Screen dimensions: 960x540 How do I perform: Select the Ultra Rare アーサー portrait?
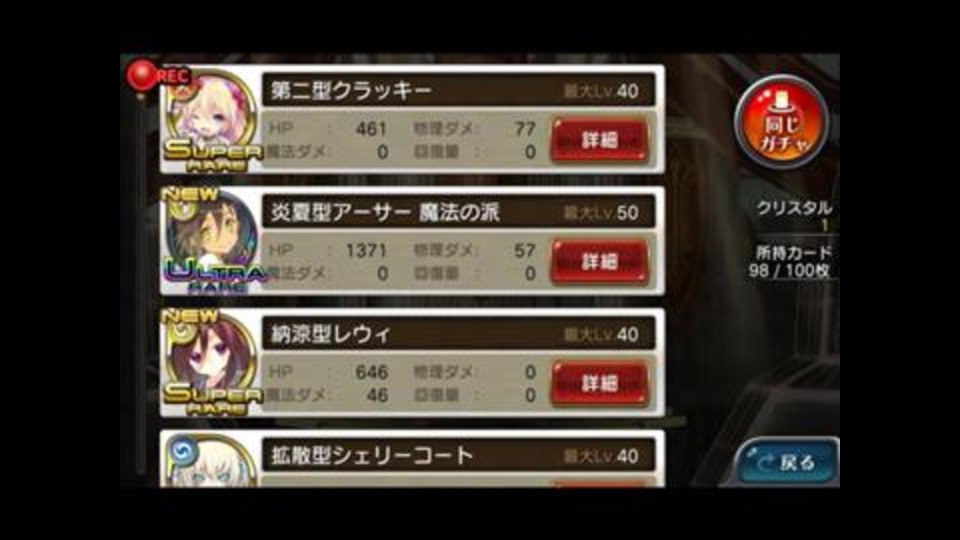coord(212,240)
